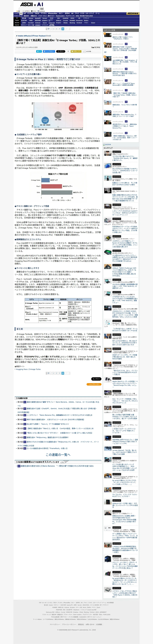Click the orange トップページへ button
This screenshot has height=644, width=153.
tap(94, 384)
